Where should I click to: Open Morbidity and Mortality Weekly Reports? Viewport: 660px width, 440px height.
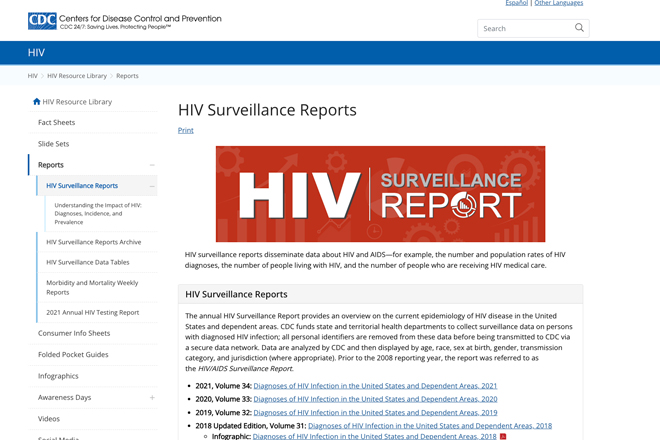click(x=92, y=288)
